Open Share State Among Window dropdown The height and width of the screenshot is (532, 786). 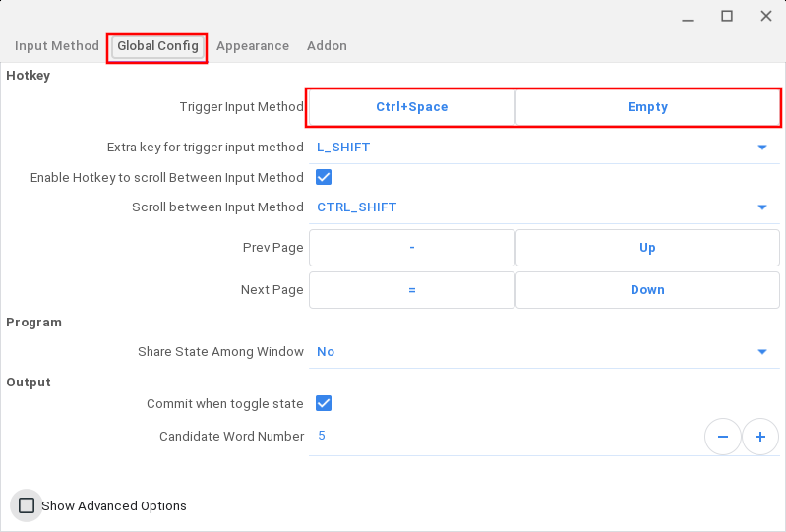[x=543, y=352]
